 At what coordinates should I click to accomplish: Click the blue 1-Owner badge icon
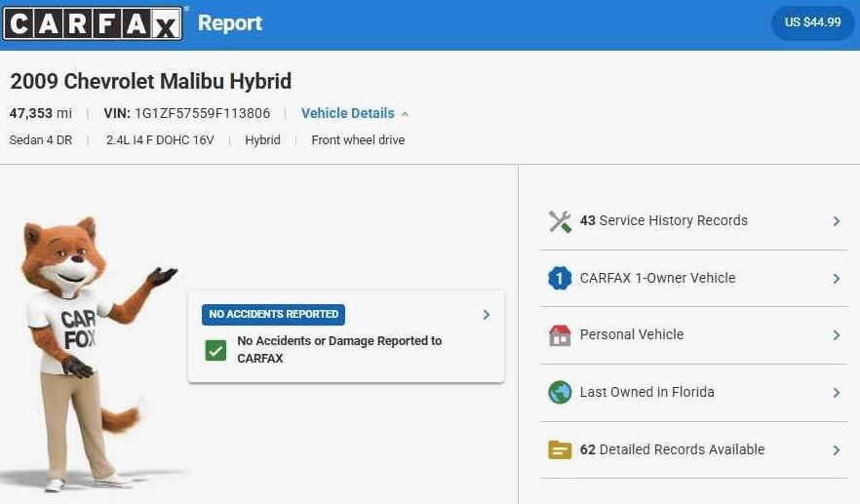click(x=560, y=278)
